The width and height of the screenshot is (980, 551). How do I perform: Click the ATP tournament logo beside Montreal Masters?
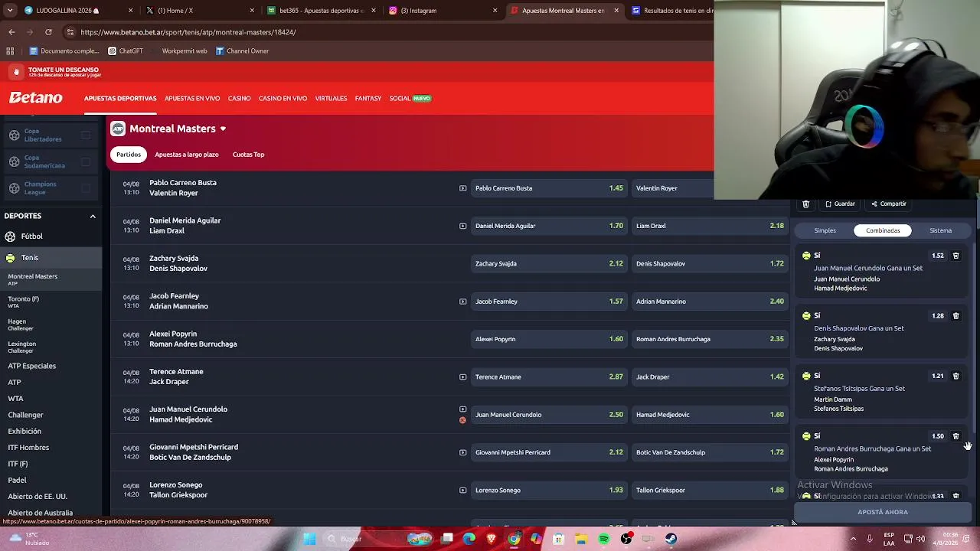[117, 129]
